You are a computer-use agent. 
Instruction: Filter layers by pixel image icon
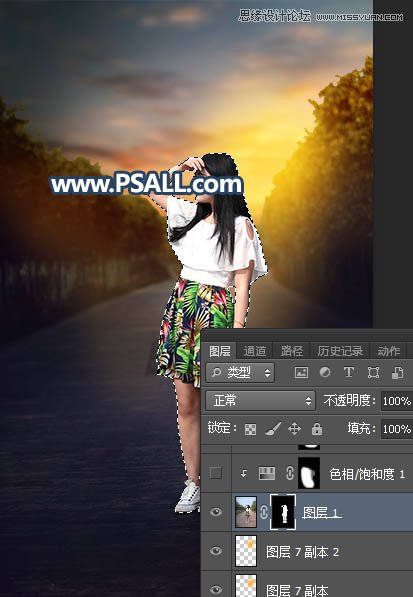pos(301,372)
